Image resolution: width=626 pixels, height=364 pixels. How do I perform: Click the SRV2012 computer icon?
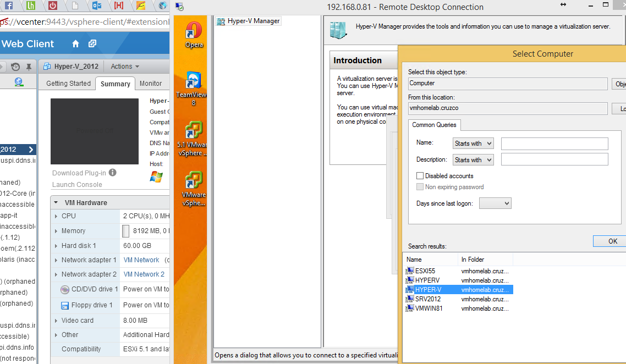410,299
